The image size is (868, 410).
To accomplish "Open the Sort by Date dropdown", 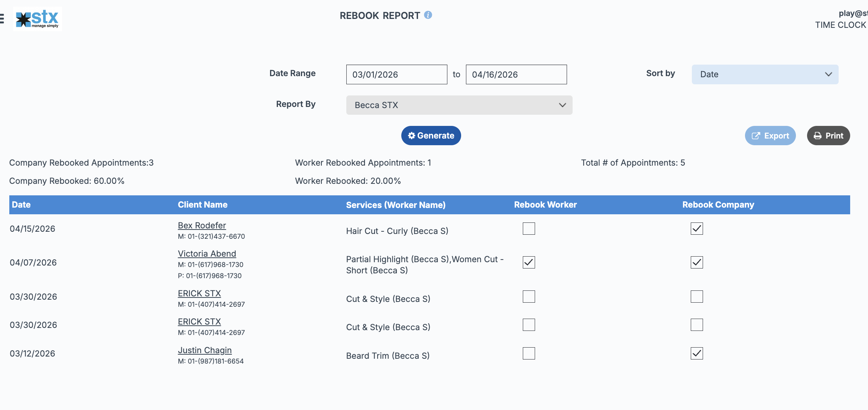I will [x=765, y=74].
